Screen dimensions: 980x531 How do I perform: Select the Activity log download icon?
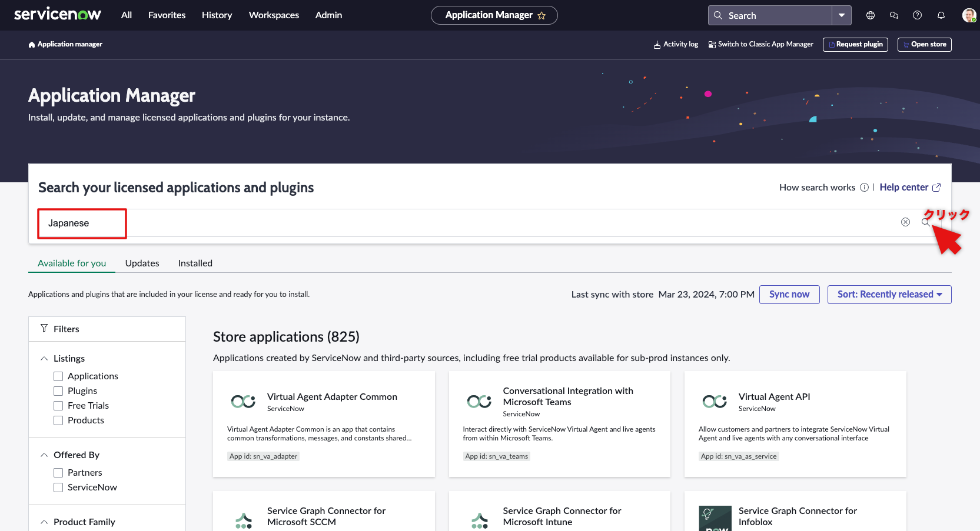656,44
